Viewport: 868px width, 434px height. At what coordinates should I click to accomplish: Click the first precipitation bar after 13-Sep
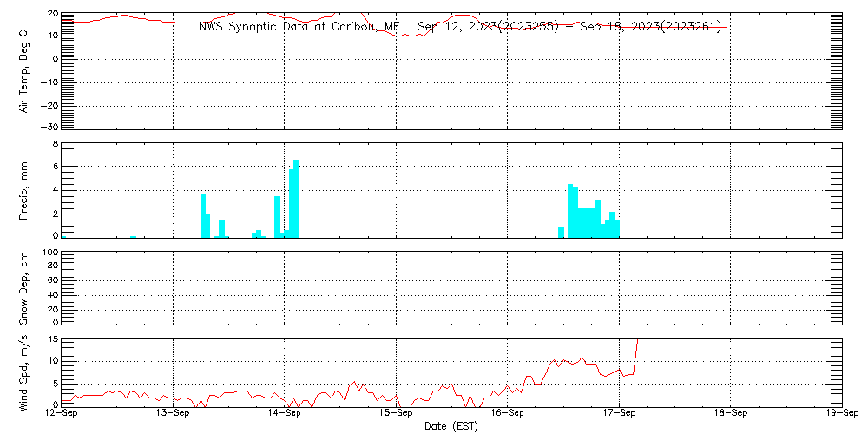pyautogui.click(x=203, y=216)
